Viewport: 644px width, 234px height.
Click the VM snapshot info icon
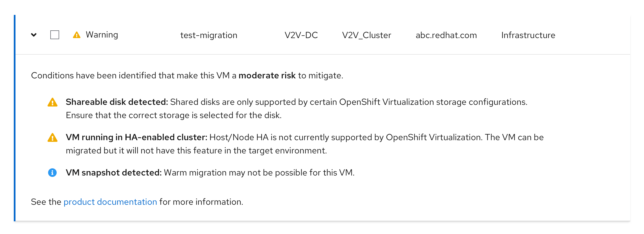(x=53, y=173)
